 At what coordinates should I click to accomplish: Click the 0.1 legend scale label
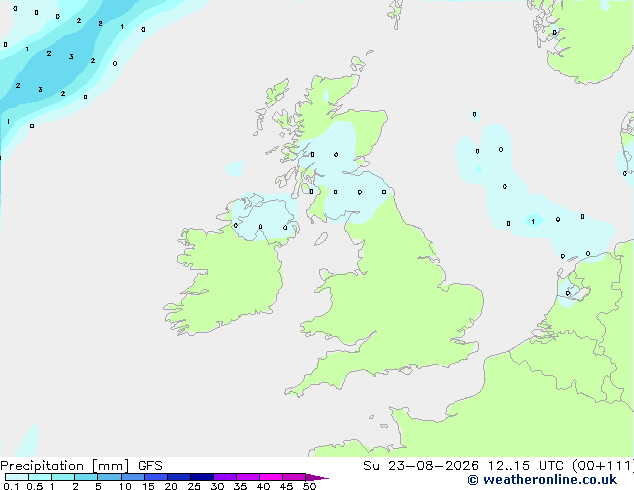tap(11, 486)
